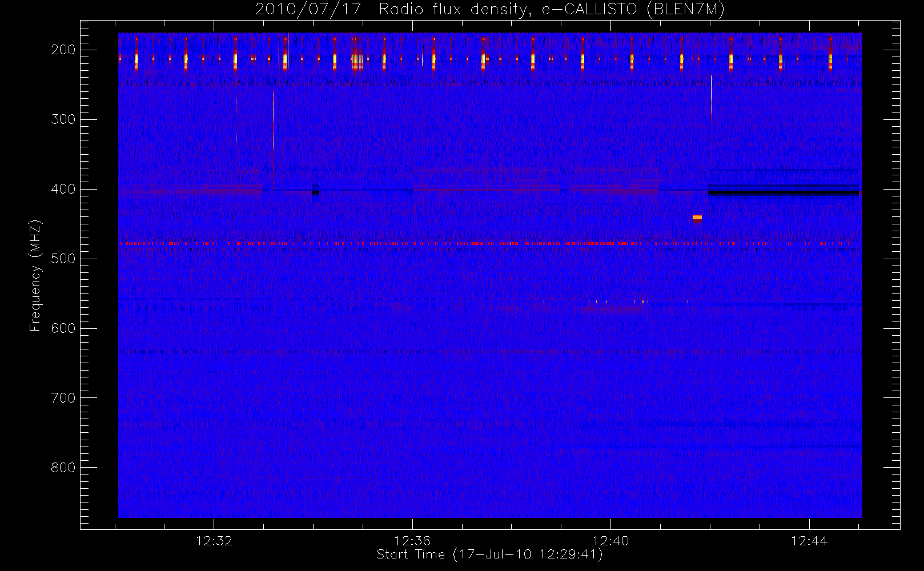Click the 200 frequency tick label

63,50
